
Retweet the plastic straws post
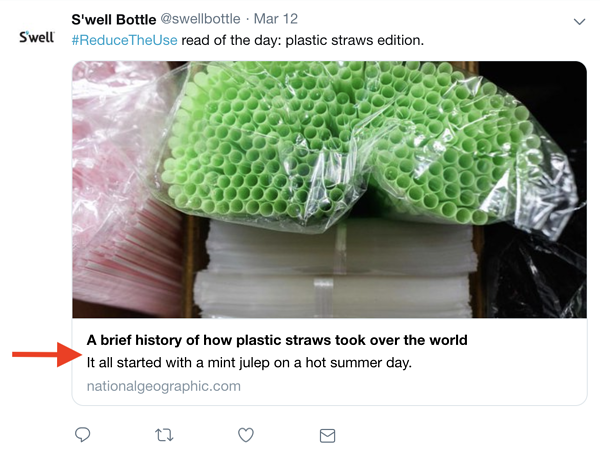pyautogui.click(x=164, y=435)
